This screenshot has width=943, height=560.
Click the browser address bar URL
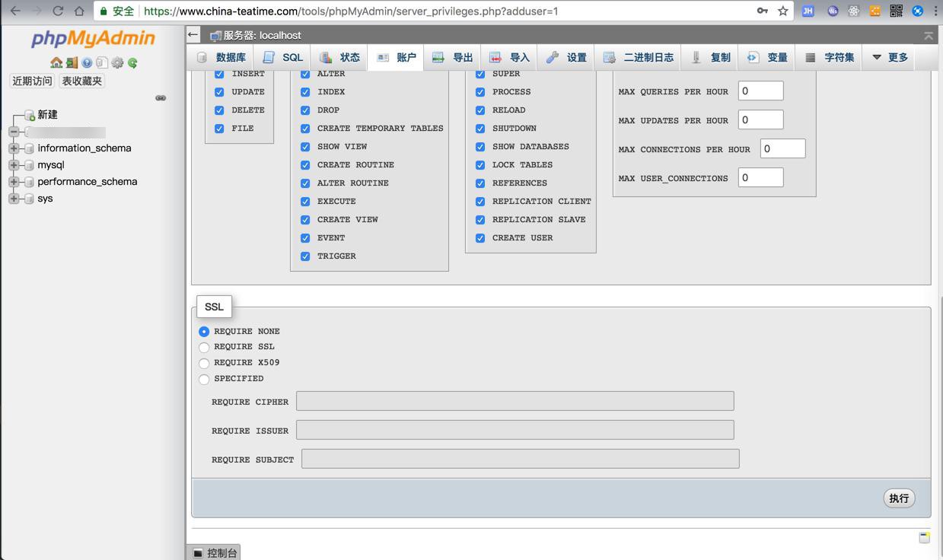[x=351, y=11]
